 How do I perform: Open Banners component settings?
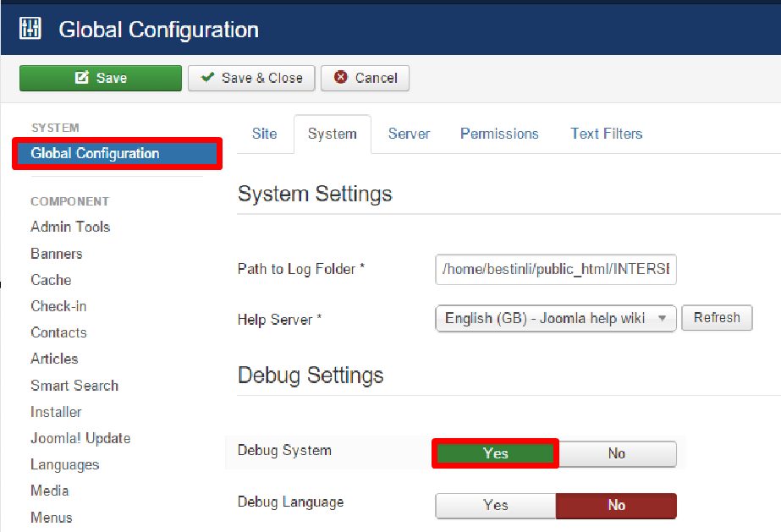(x=57, y=254)
